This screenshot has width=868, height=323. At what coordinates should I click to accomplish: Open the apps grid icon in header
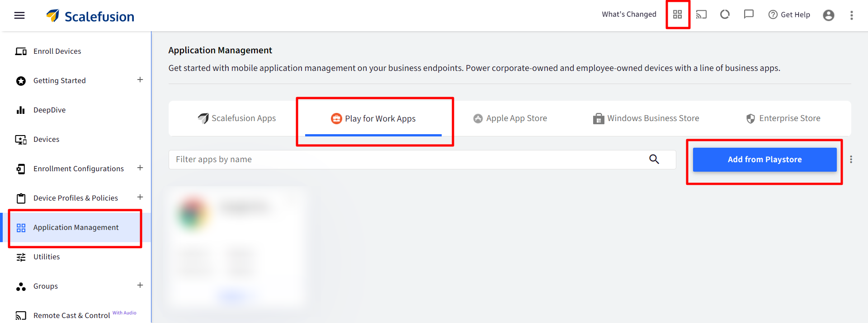(x=677, y=14)
